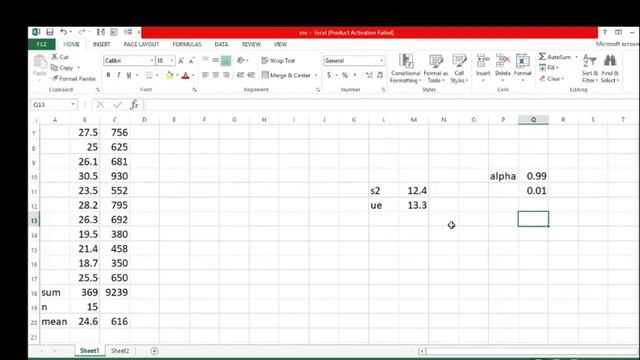
Task: Center text horizontally
Action: (x=216, y=75)
